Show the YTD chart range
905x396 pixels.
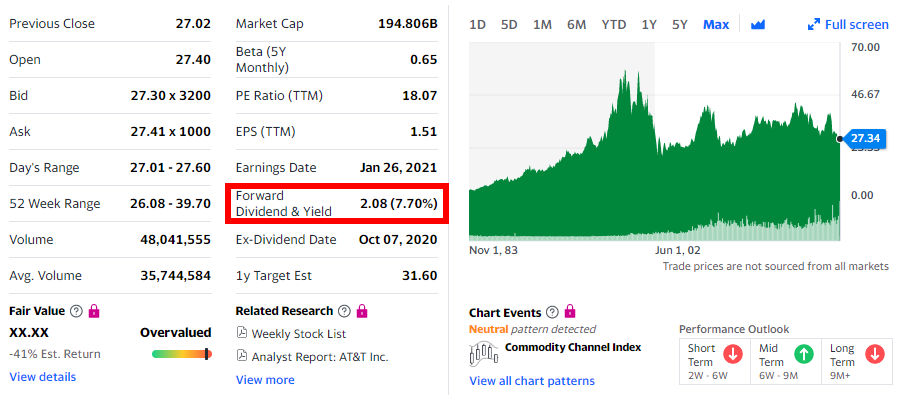coord(614,25)
